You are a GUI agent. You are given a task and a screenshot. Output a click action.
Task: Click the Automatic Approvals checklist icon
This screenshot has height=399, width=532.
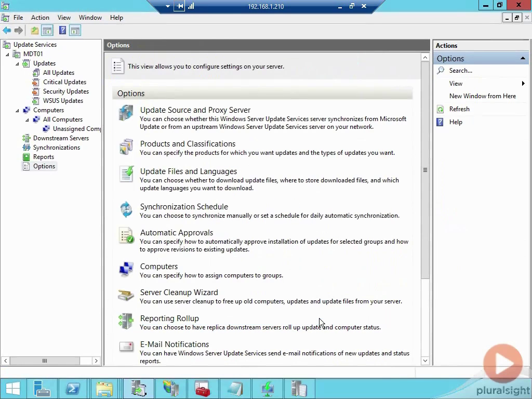point(127,235)
